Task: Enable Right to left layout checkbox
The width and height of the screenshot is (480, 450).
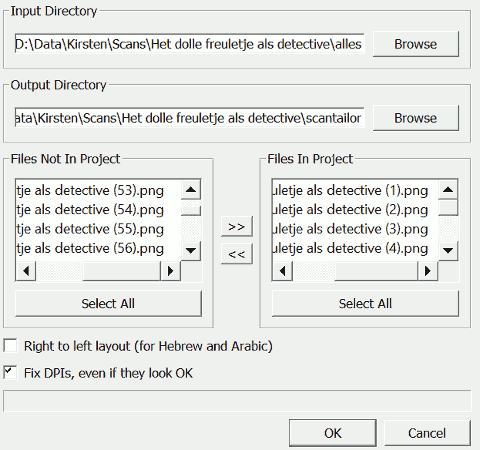Action: pyautogui.click(x=10, y=345)
